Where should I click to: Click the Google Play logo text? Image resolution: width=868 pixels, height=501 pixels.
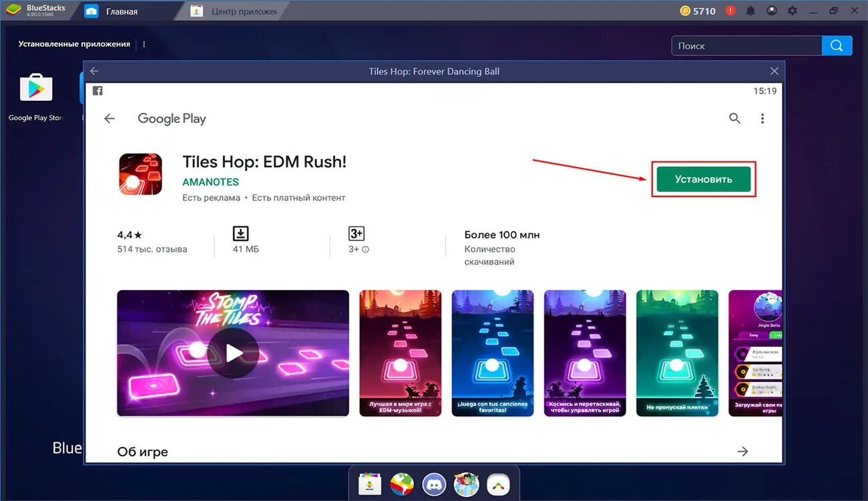(172, 119)
